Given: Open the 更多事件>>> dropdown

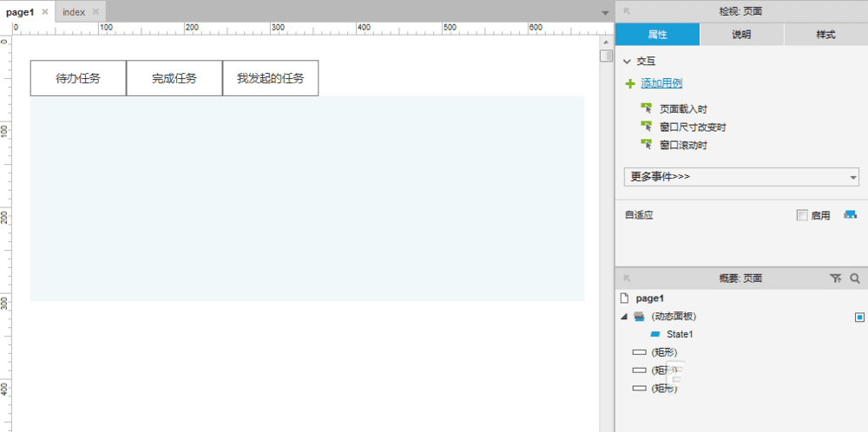Looking at the screenshot, I should click(x=742, y=177).
